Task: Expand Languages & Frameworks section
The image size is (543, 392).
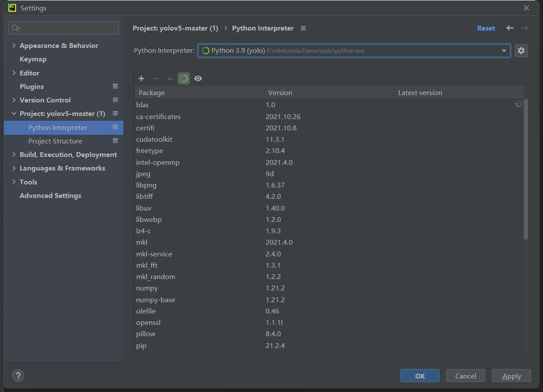Action: [x=14, y=168]
